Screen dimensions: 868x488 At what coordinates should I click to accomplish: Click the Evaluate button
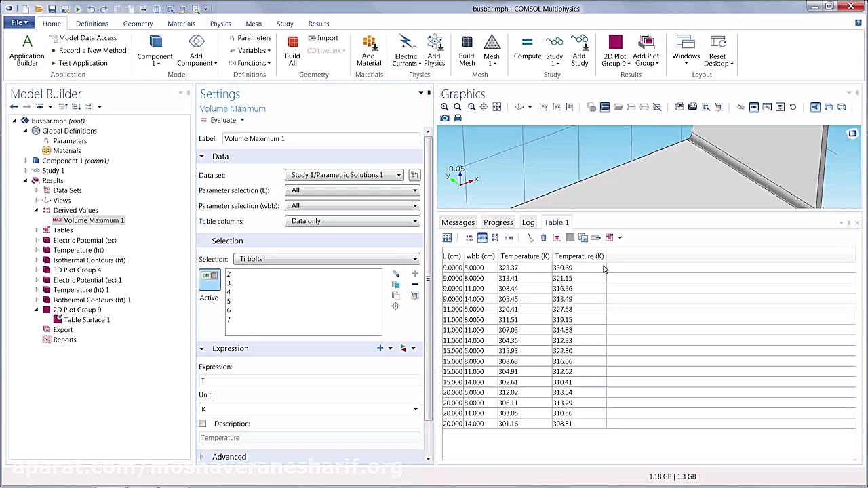click(223, 120)
